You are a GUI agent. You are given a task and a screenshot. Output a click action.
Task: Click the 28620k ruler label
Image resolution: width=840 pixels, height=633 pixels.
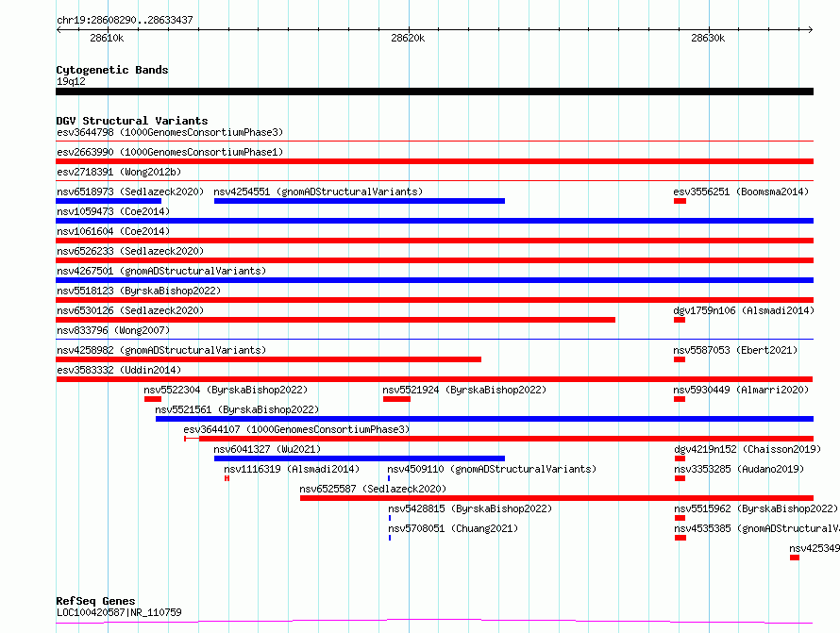click(408, 38)
